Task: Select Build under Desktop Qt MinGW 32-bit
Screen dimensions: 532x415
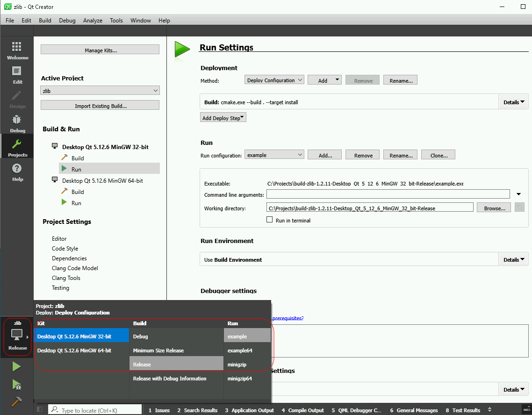Action: coord(77,158)
